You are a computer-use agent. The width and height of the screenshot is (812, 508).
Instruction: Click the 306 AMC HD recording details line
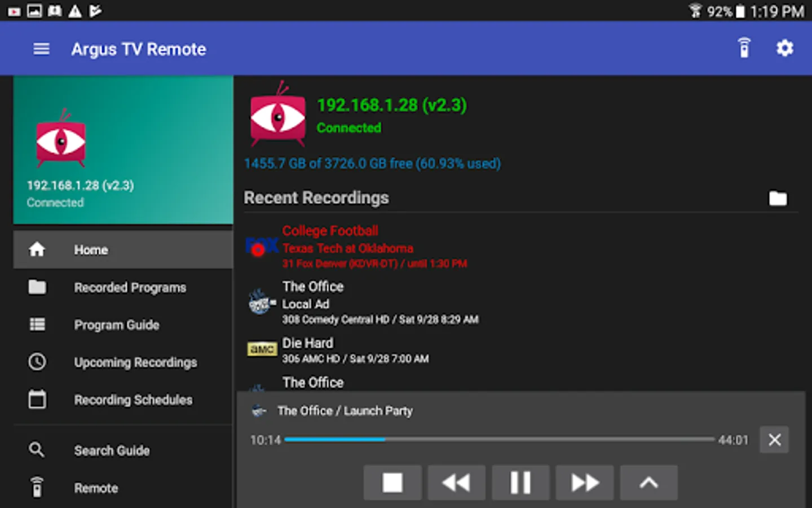(x=355, y=358)
